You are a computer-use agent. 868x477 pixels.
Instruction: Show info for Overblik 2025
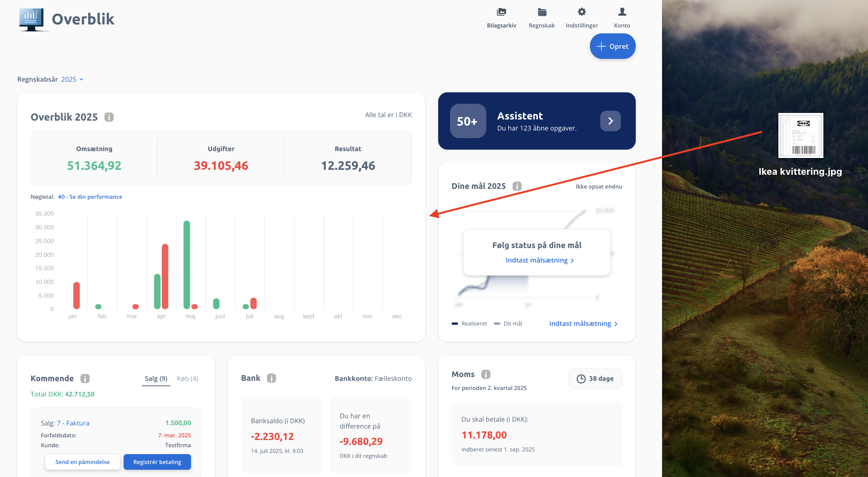point(109,117)
